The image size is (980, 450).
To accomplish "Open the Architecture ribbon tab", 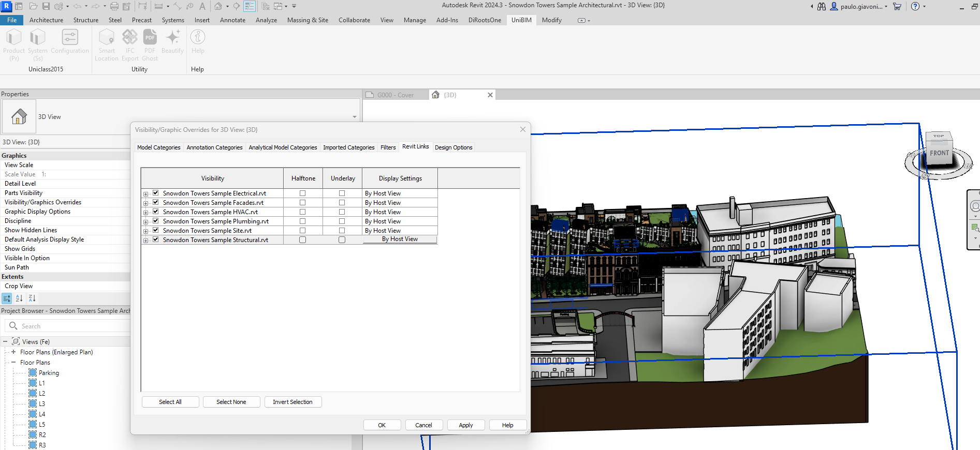I will 46,20.
